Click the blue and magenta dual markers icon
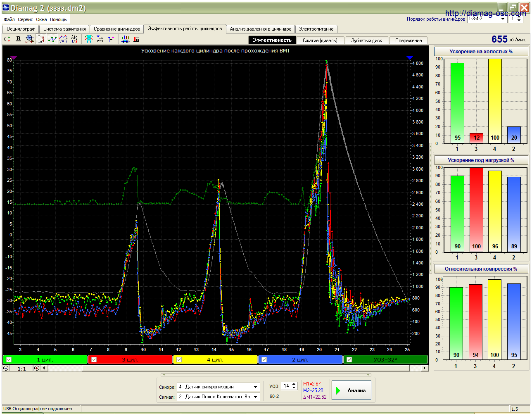Viewport: 532px width, 414px height. pos(111,39)
